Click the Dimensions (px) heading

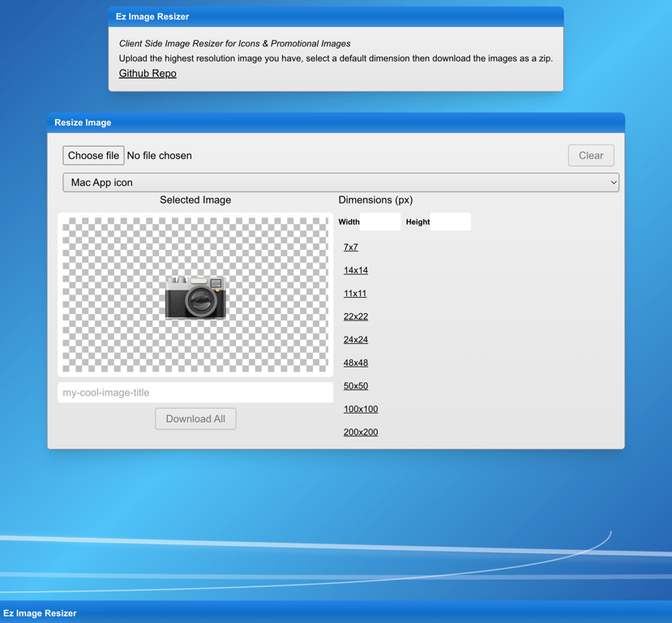[x=375, y=200]
